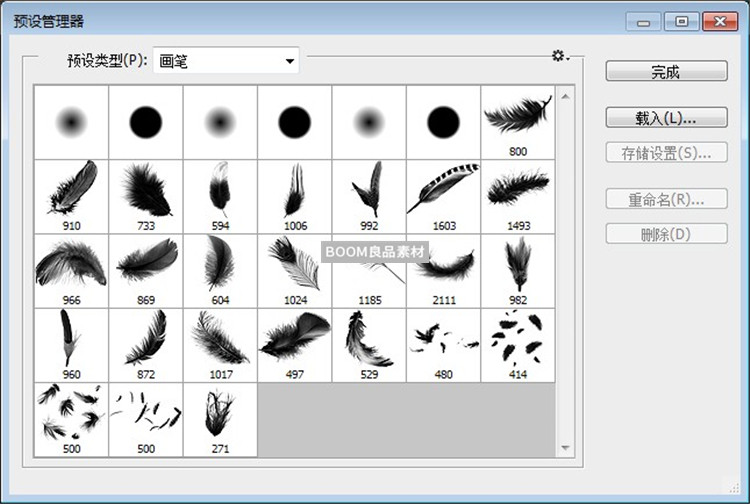Select the 497 feather brush
The height and width of the screenshot is (504, 750).
pos(295,345)
